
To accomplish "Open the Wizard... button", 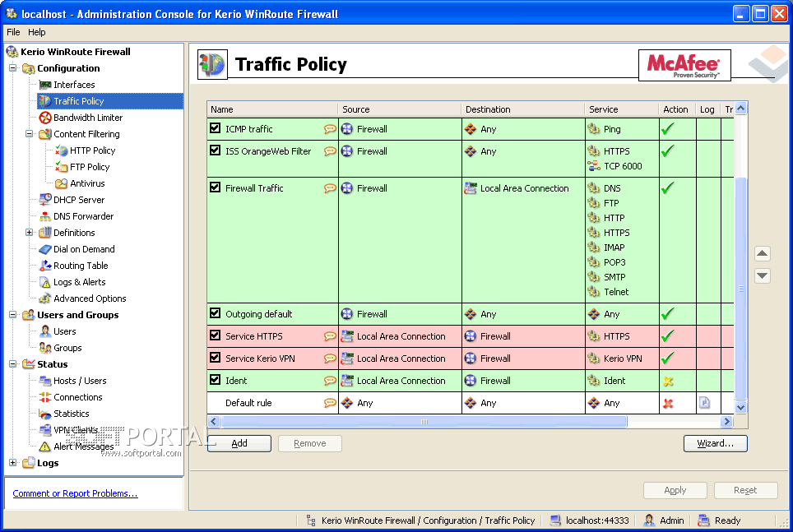I will coord(715,443).
